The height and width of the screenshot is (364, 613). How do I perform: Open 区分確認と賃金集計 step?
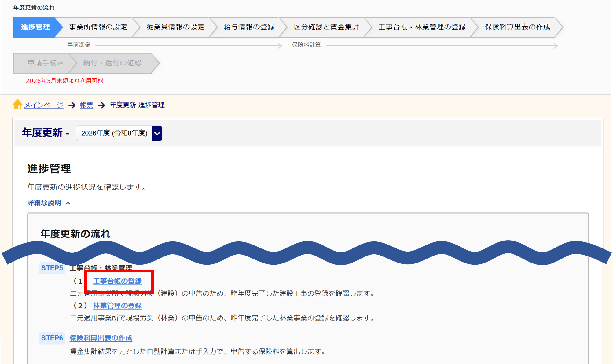coord(326,27)
